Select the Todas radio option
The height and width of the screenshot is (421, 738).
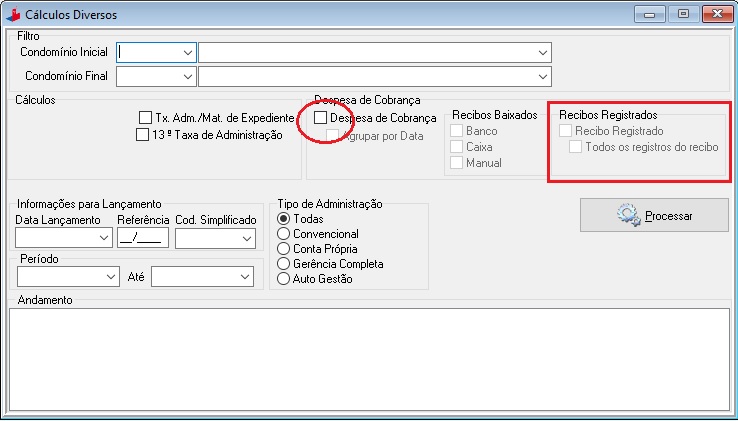pyautogui.click(x=283, y=218)
